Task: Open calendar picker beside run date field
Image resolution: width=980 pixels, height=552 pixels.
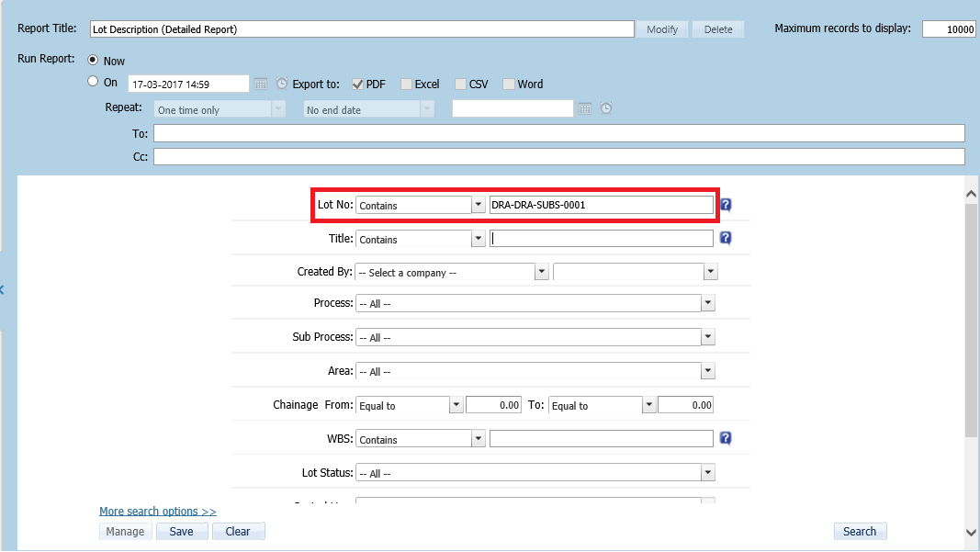Action: coord(261,84)
